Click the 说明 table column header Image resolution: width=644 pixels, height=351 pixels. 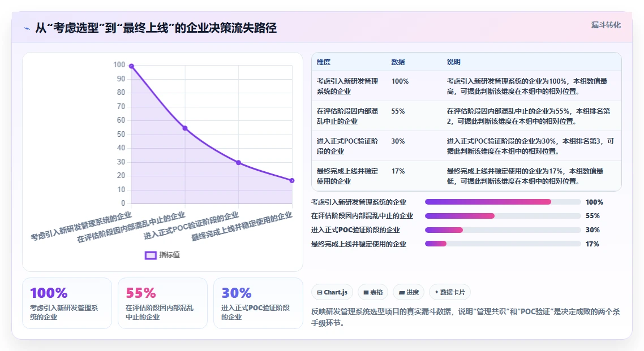pyautogui.click(x=454, y=62)
